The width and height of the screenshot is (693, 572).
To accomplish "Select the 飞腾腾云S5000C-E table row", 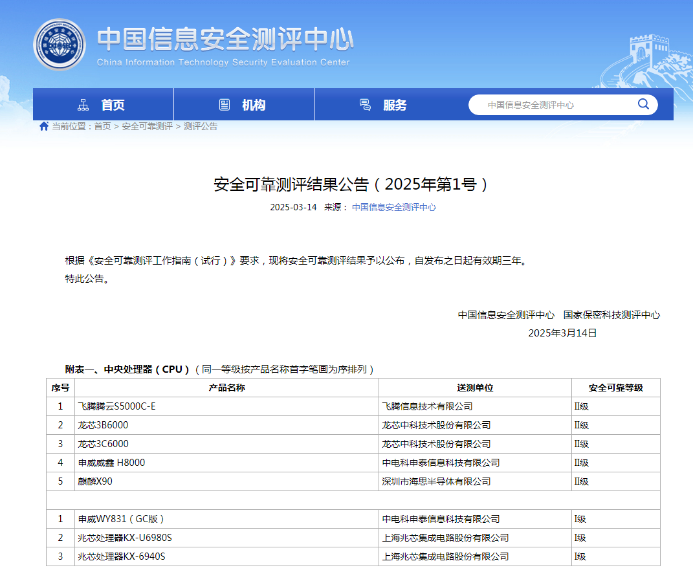I will pos(117,406).
